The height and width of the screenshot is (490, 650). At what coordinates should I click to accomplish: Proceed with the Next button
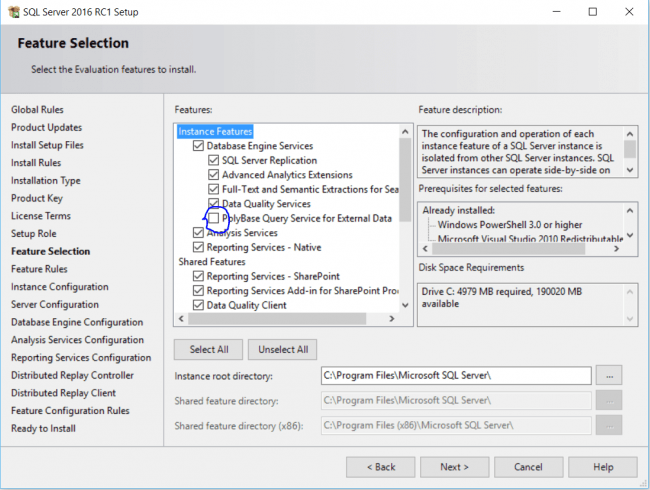(454, 467)
